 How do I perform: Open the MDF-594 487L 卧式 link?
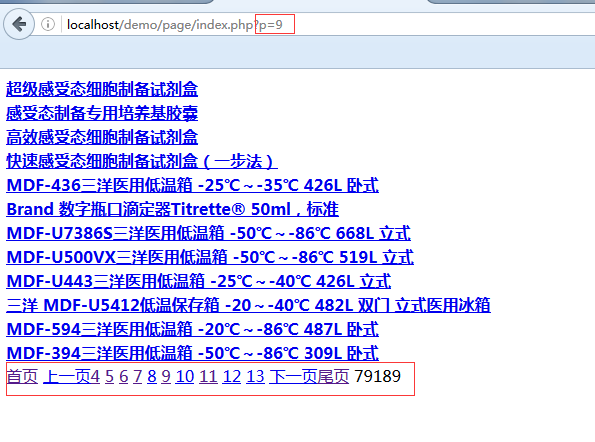pyautogui.click(x=192, y=329)
